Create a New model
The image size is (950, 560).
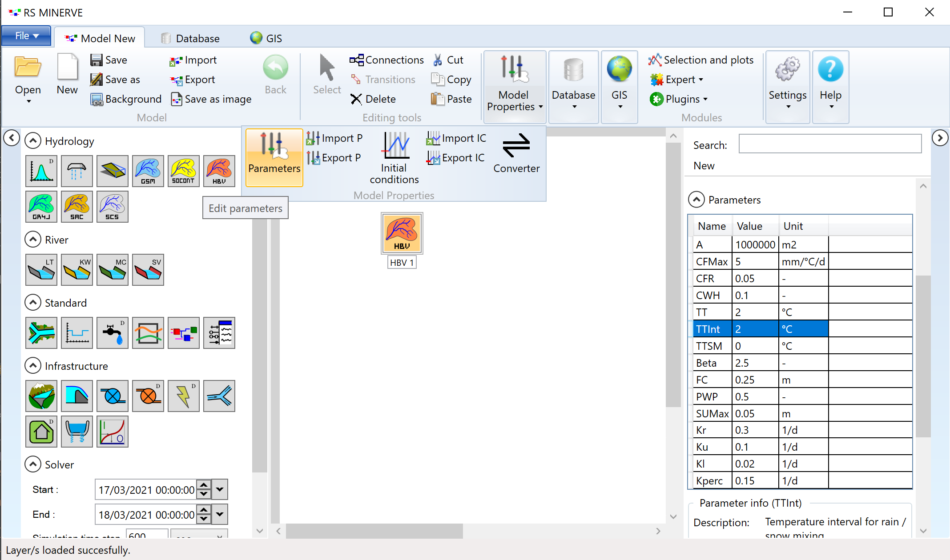coord(67,75)
